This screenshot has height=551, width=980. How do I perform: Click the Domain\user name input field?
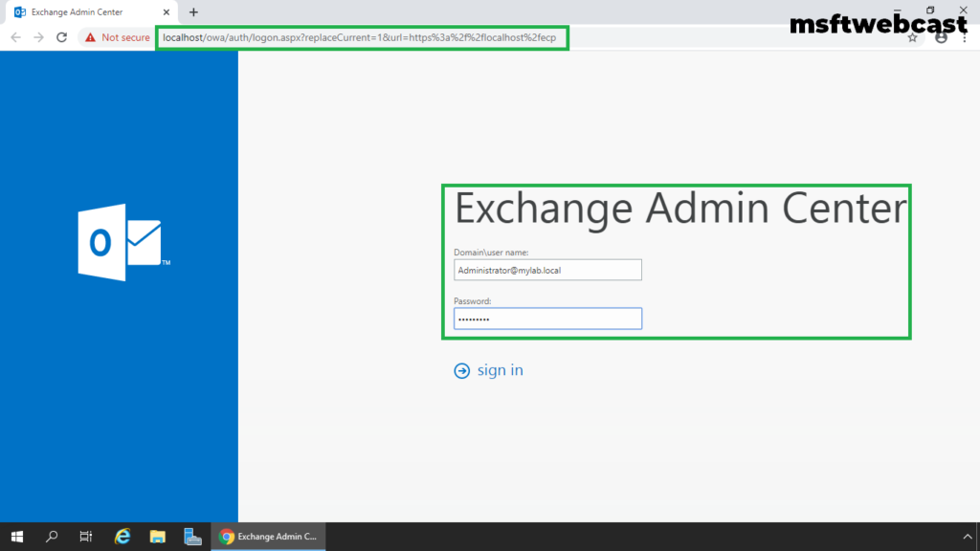point(547,270)
